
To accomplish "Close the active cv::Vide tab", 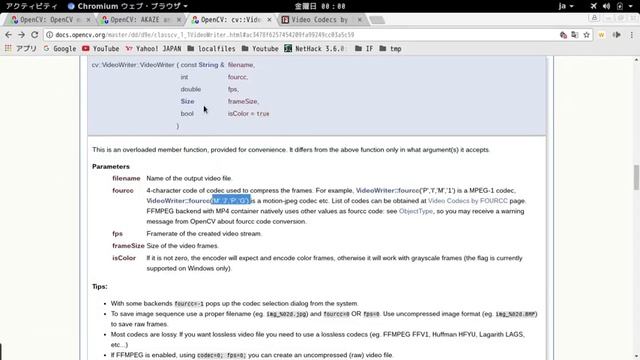I will 269,20.
